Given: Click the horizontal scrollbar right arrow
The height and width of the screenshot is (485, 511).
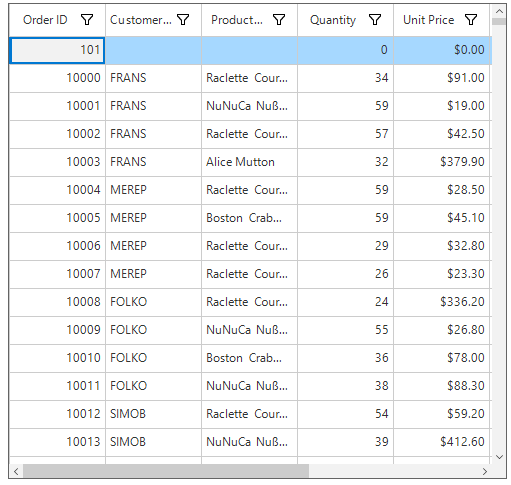Looking at the screenshot, I should 485,471.
